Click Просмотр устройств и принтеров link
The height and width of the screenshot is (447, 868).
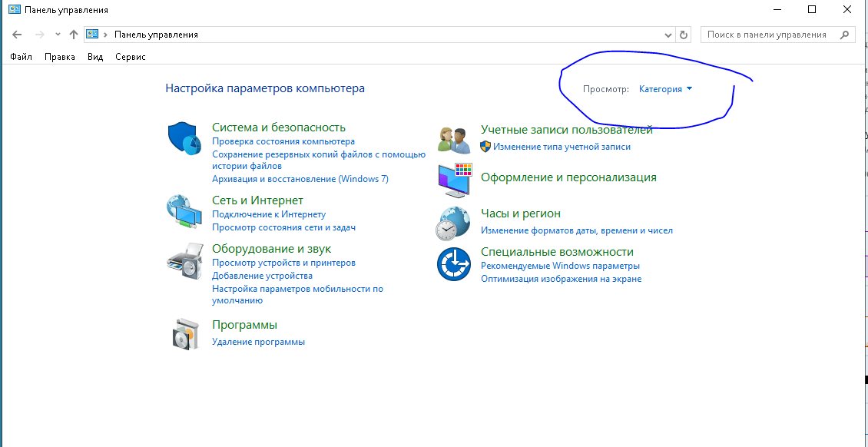[283, 263]
